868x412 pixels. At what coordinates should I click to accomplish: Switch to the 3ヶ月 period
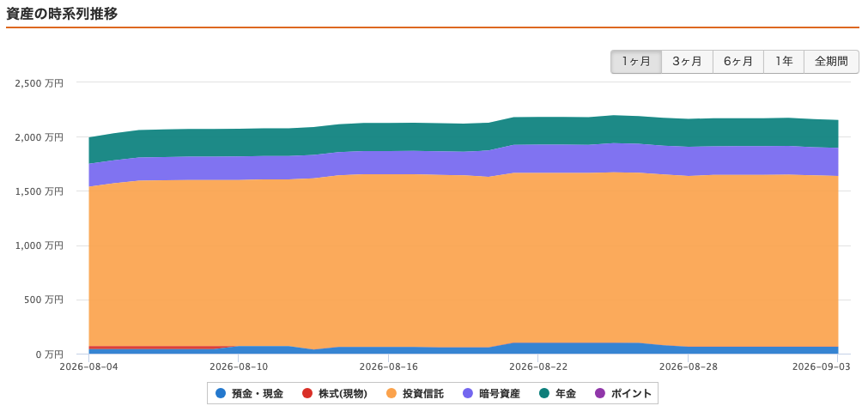(x=687, y=62)
